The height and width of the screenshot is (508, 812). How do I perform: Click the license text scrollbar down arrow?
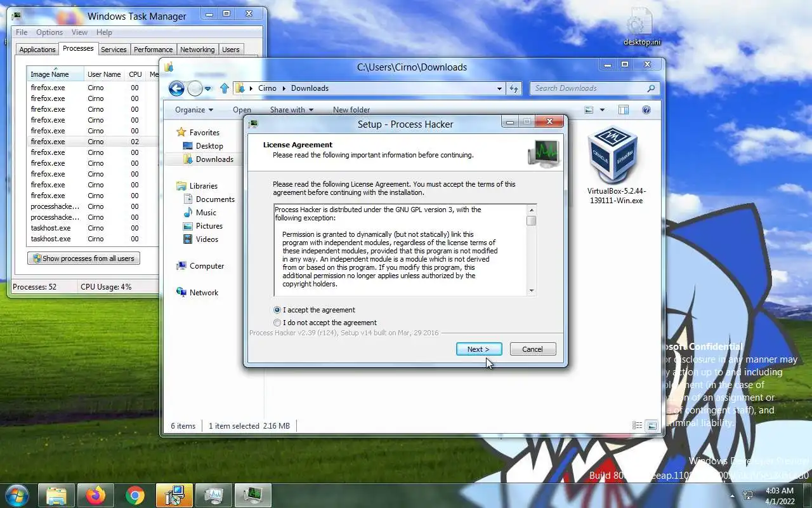532,290
